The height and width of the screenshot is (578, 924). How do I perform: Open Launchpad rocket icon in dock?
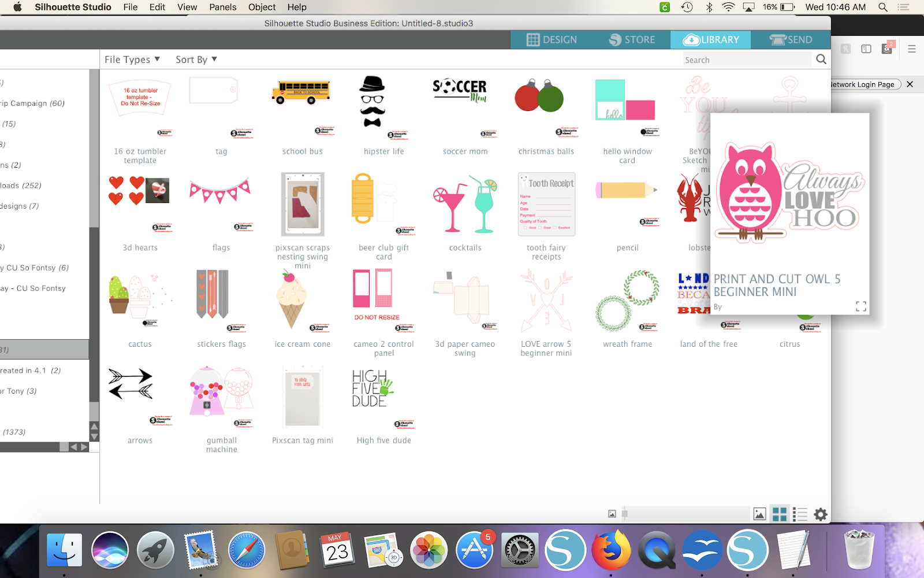click(x=155, y=550)
